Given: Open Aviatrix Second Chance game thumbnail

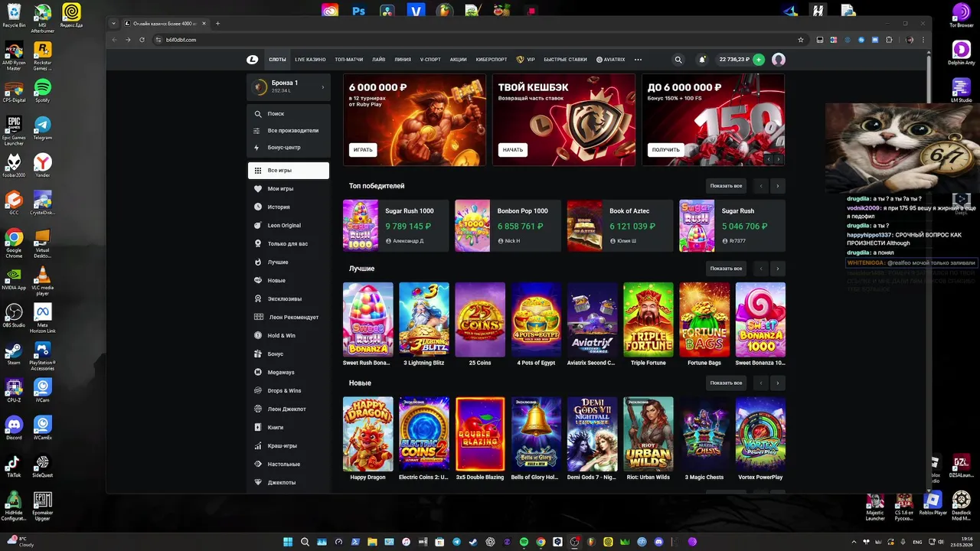Looking at the screenshot, I should (x=593, y=319).
